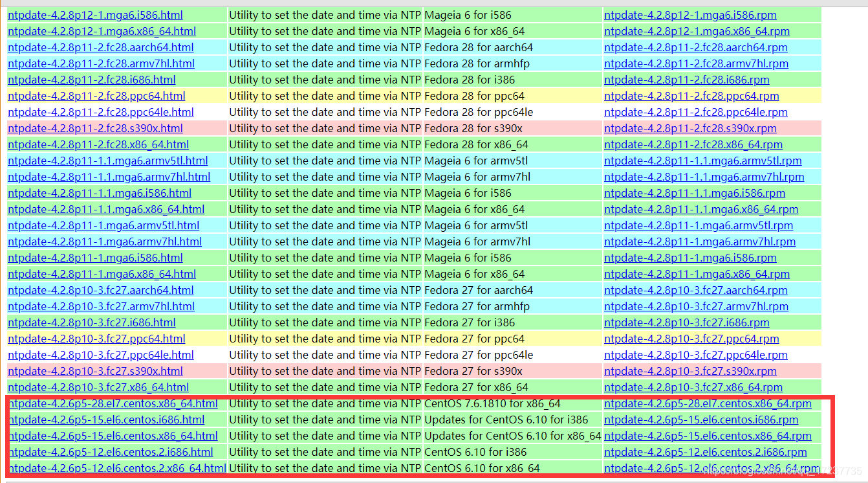Download ntpdate-4.2.8p11-2.fc28.i686.rpm
Image resolution: width=868 pixels, height=483 pixels.
click(x=687, y=80)
